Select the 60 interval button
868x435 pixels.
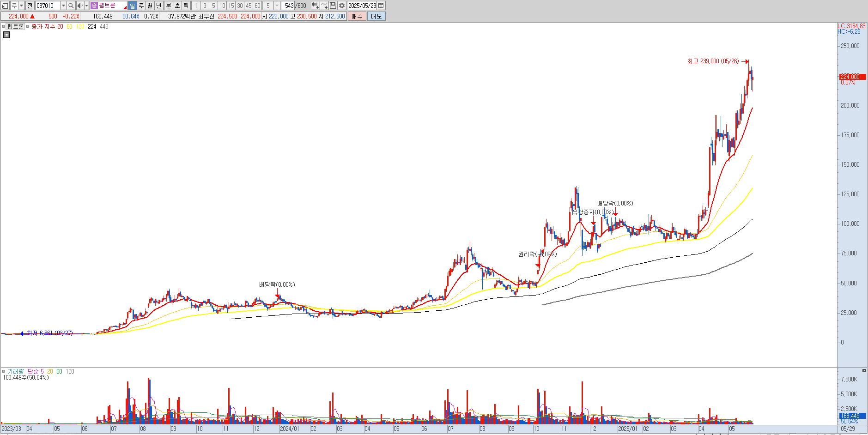(x=257, y=6)
